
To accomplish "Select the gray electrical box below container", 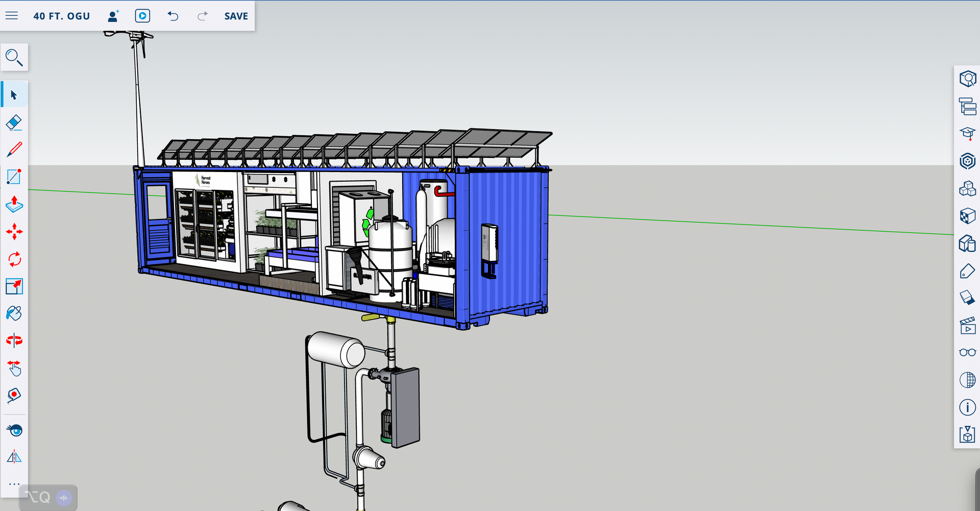I will point(406,407).
